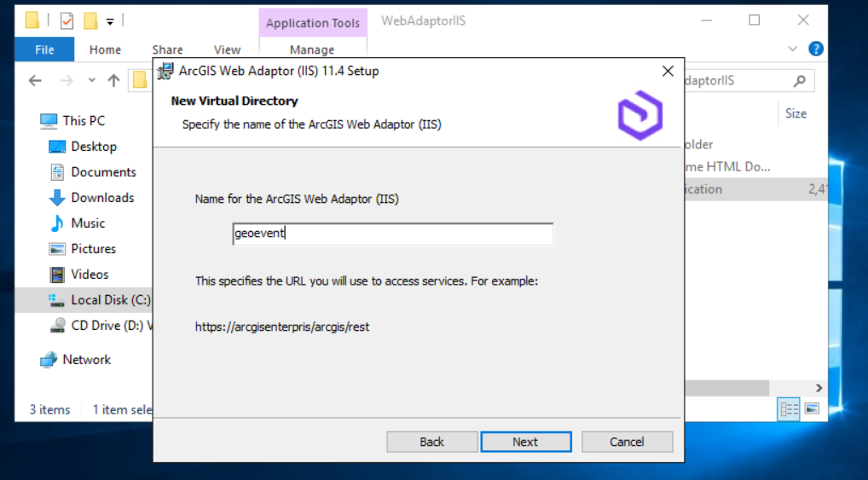Select the Application Tools contextual tab
The image size is (868, 480).
pyautogui.click(x=313, y=23)
